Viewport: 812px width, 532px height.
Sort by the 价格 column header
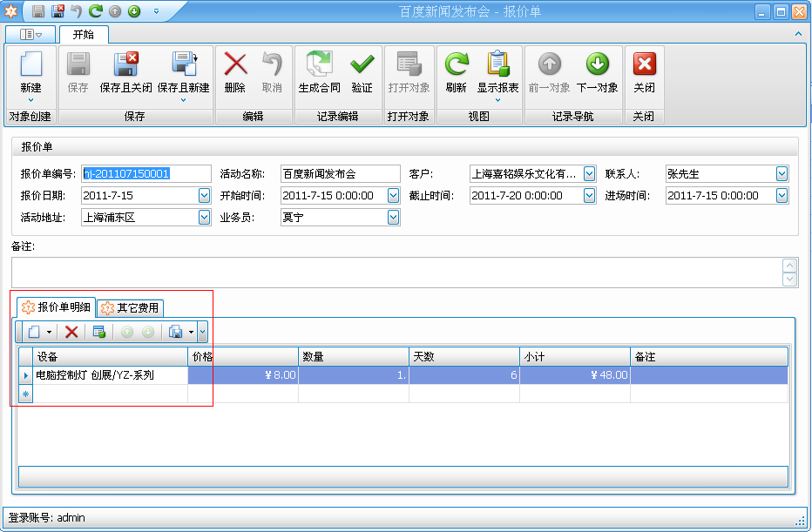(x=243, y=357)
